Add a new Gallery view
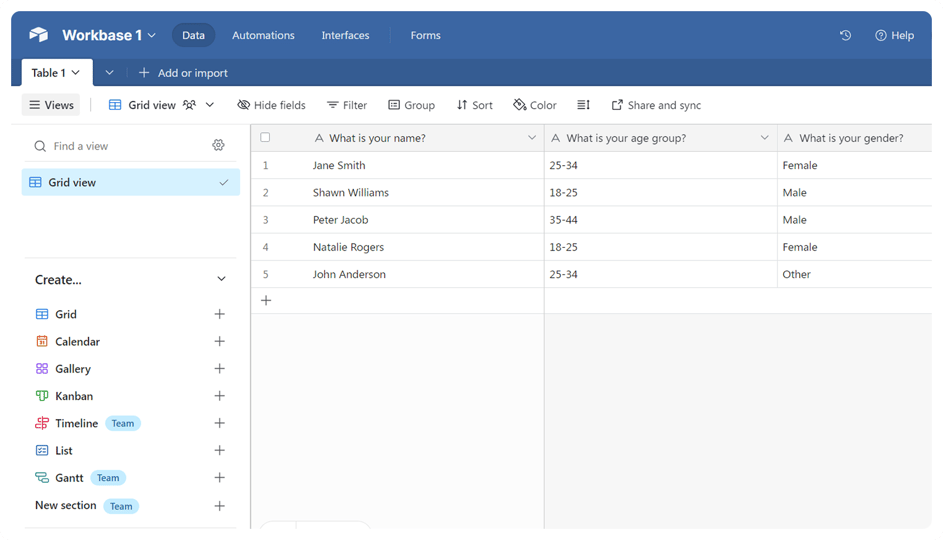Viewport: 943px width, 540px height. 219,369
